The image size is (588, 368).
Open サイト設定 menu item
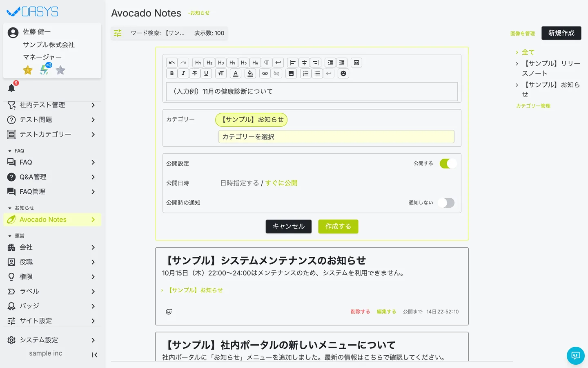coord(52,321)
